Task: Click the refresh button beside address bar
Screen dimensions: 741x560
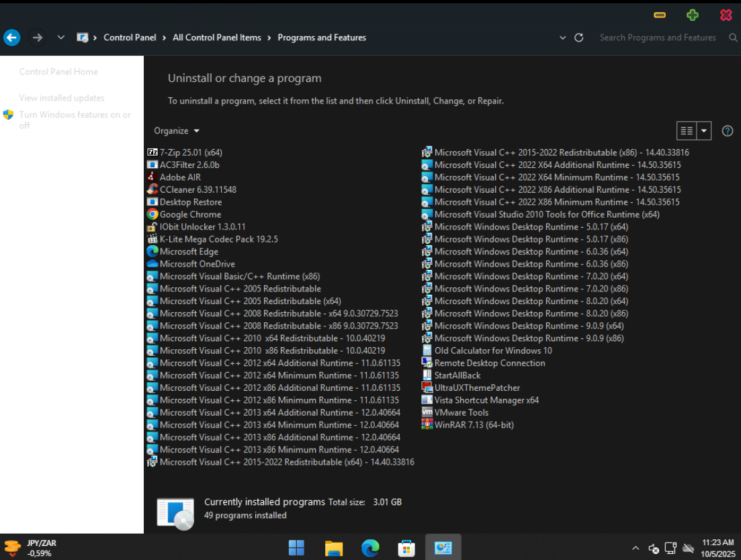Action: 578,38
